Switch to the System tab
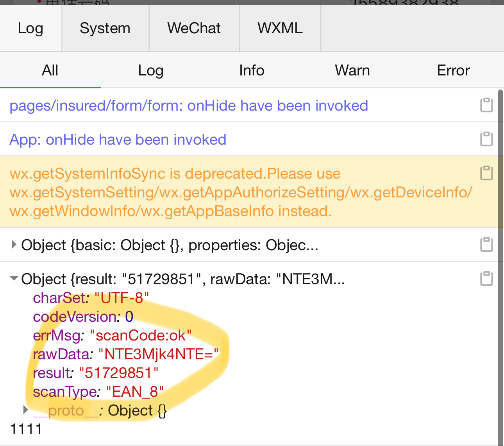 [105, 28]
